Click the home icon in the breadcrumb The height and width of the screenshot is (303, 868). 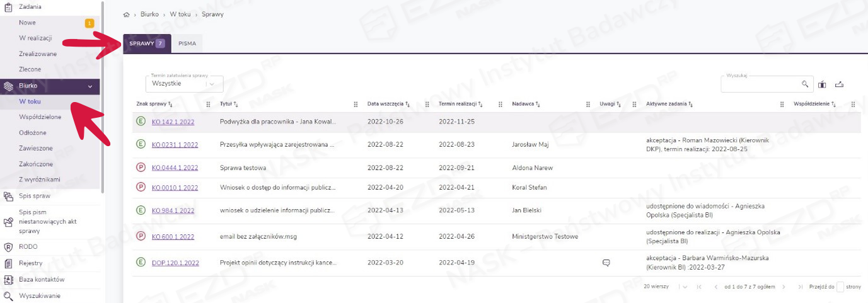tap(126, 14)
